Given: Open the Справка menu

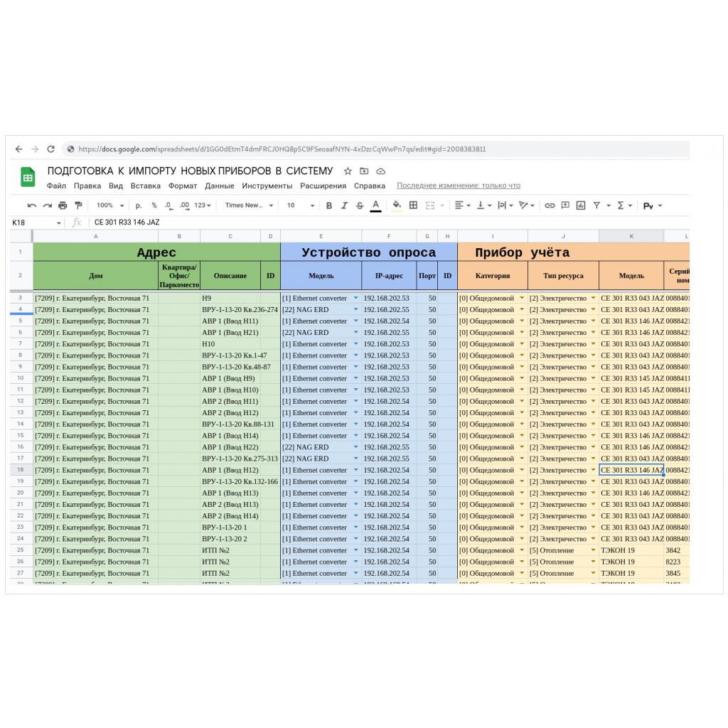Looking at the screenshot, I should point(370,186).
